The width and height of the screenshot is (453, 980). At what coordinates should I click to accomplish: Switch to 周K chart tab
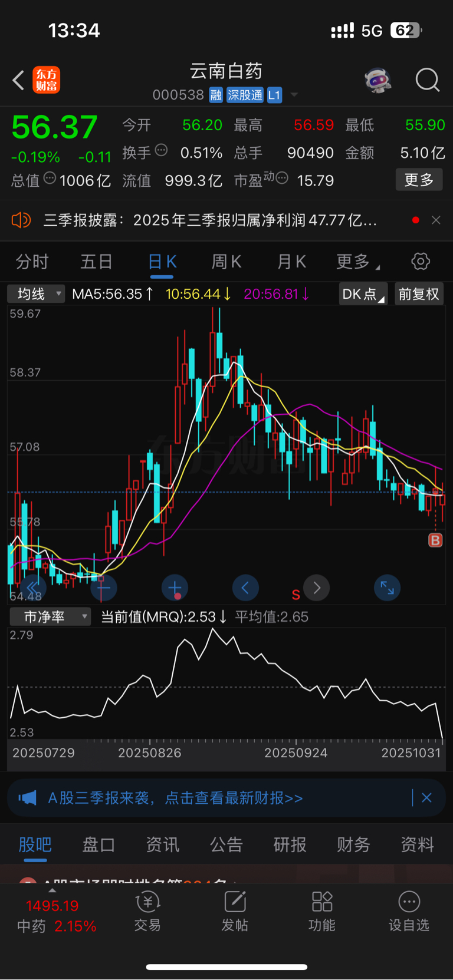226,262
